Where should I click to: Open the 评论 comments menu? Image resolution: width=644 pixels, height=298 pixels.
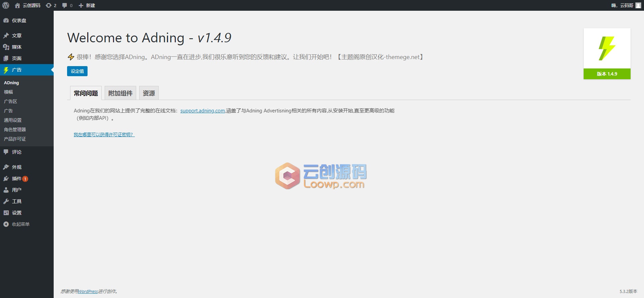[x=27, y=152]
